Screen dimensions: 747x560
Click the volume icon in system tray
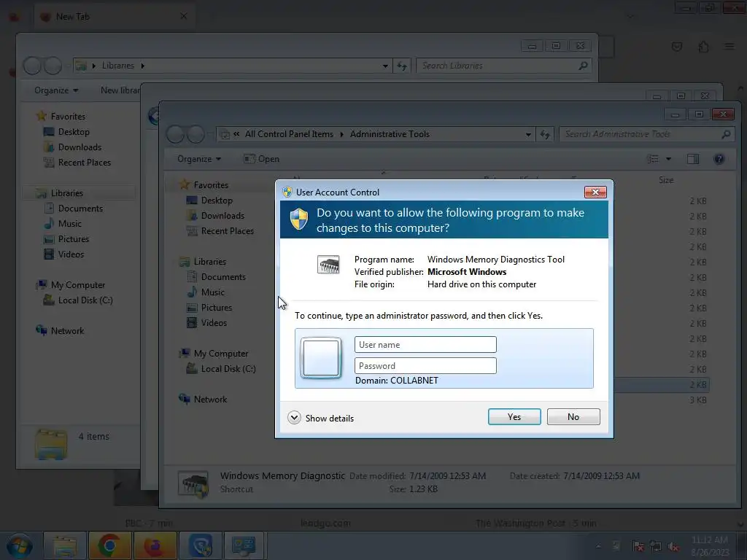673,546
